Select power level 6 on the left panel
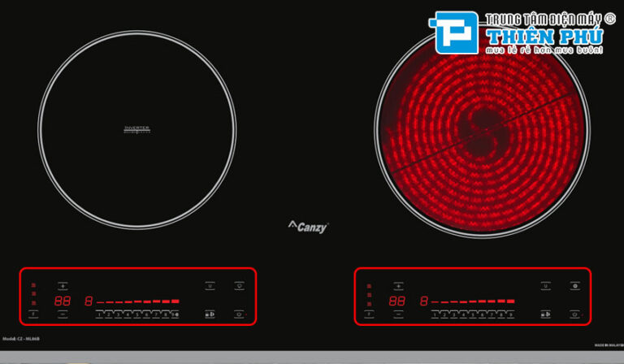This screenshot has height=364, width=624. coord(146,314)
